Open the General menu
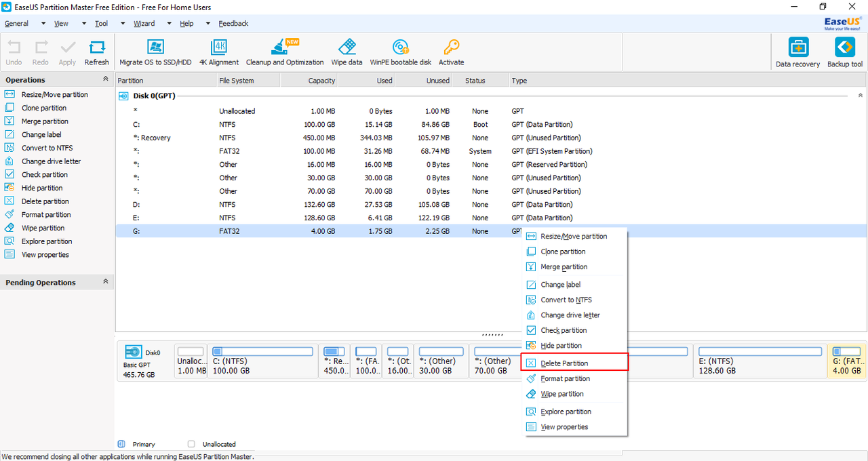Screen dimensions: 868x461 16,23
